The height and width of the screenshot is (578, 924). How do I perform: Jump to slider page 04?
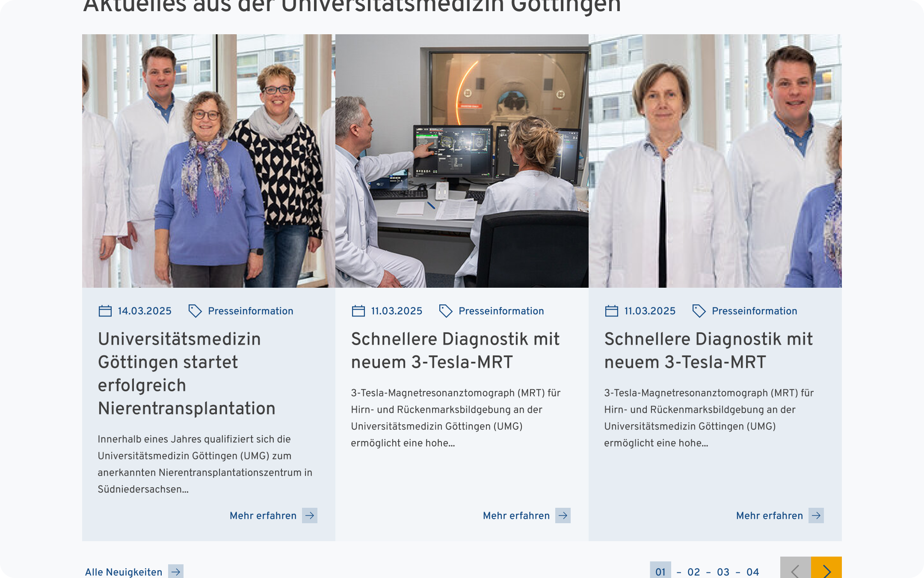(x=752, y=572)
